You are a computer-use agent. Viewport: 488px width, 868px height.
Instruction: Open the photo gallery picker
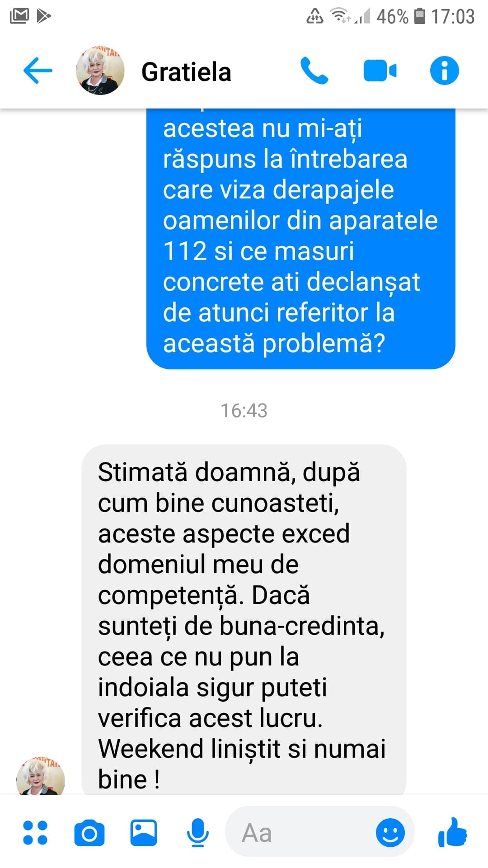coord(144,833)
